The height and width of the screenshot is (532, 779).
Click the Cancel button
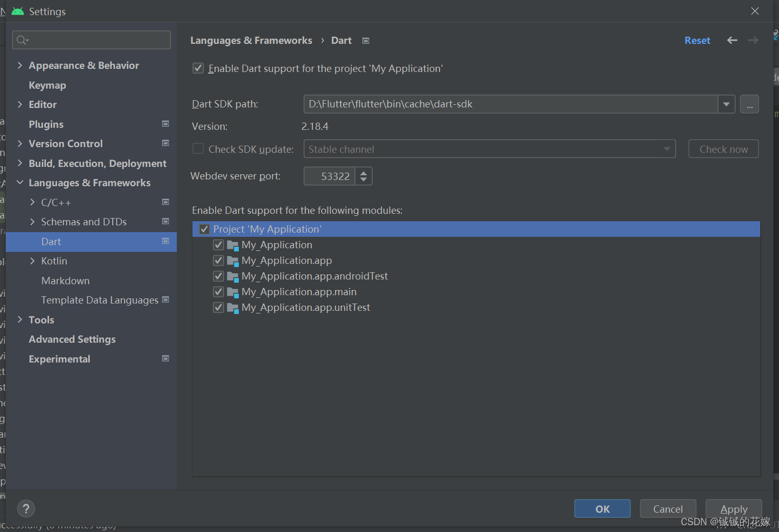point(668,509)
